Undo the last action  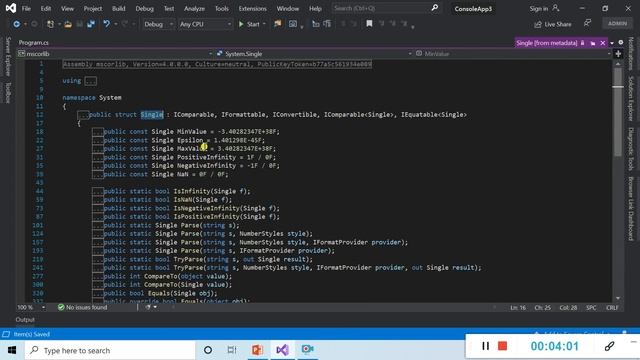pos(107,24)
